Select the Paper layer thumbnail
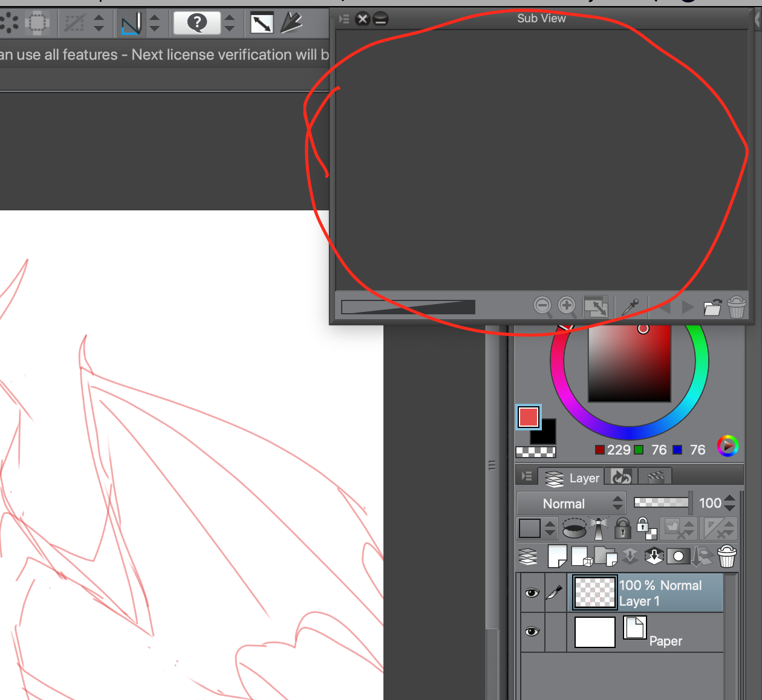The width and height of the screenshot is (762, 700). [x=595, y=632]
